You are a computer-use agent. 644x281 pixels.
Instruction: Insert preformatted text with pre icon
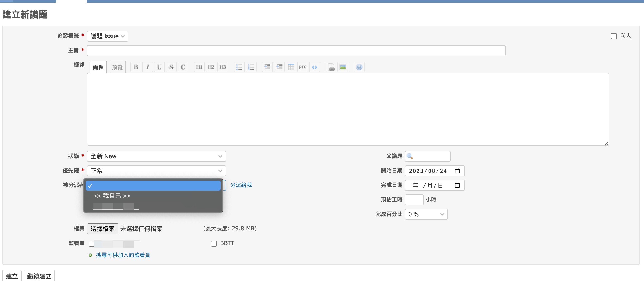[303, 67]
